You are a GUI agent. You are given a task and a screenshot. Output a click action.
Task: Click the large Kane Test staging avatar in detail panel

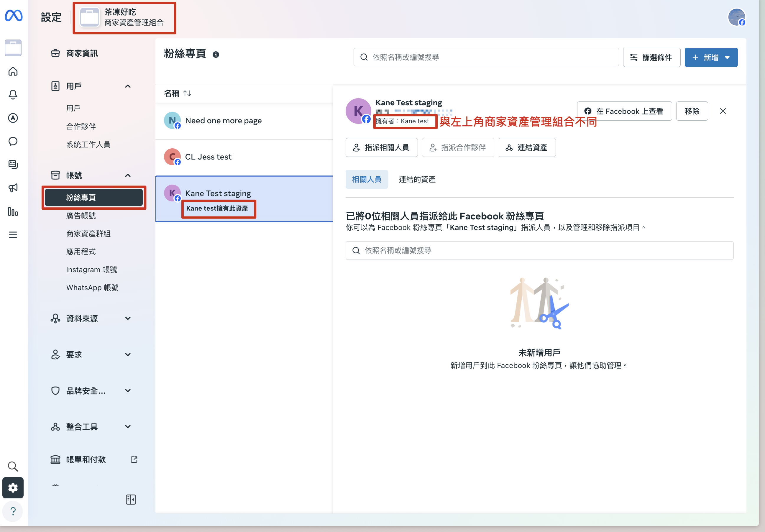[x=358, y=111]
